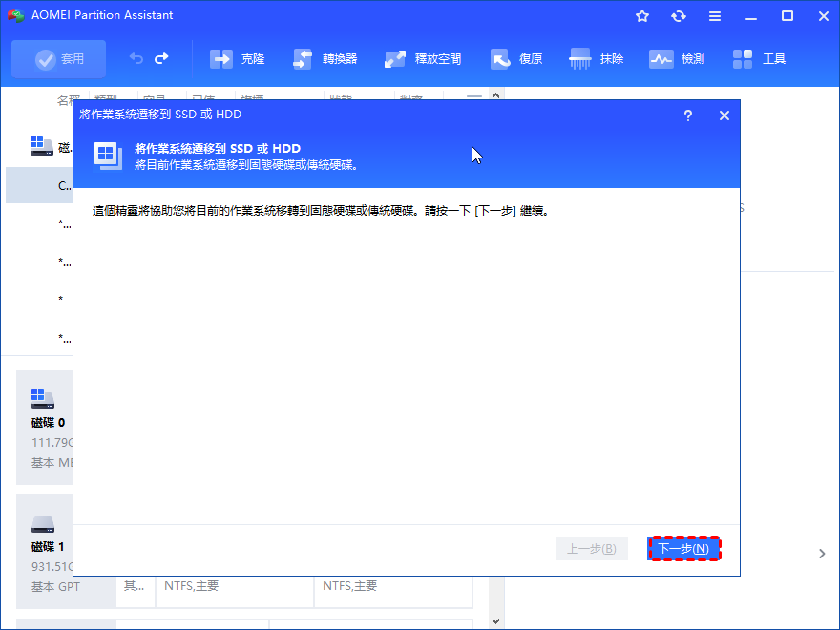Click the AOMEI Partition Assistant logo icon

pos(16,15)
